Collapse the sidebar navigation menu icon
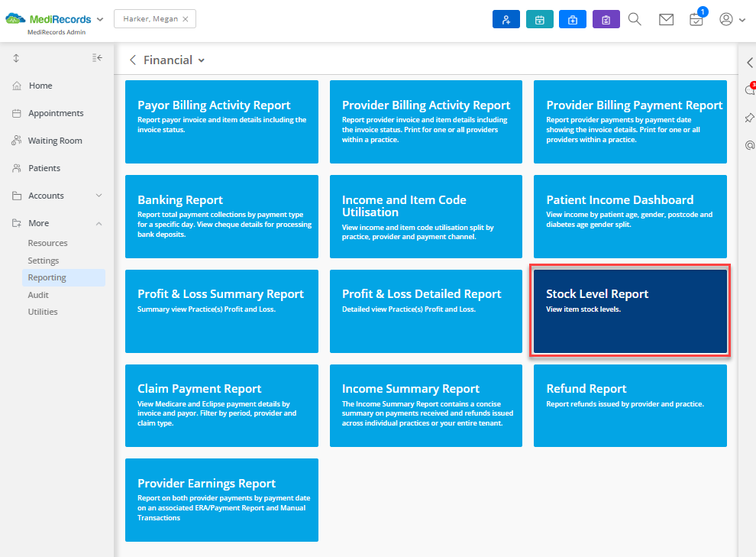The height and width of the screenshot is (557, 756). (x=97, y=58)
